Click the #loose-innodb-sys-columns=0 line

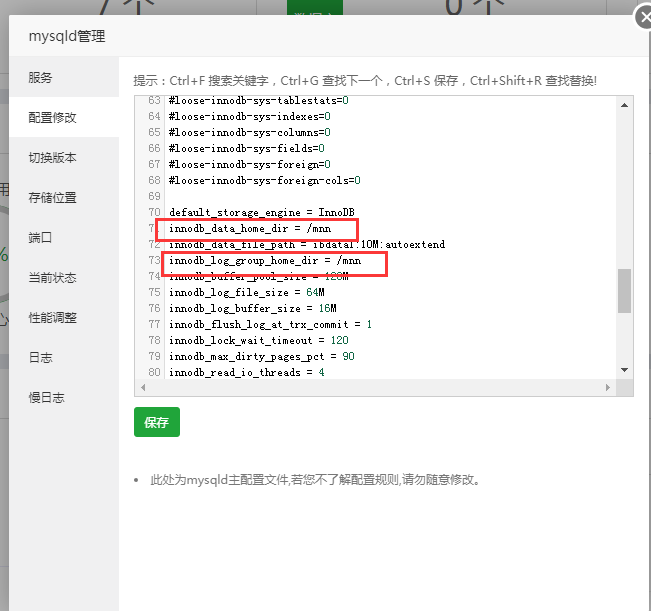tap(250, 132)
